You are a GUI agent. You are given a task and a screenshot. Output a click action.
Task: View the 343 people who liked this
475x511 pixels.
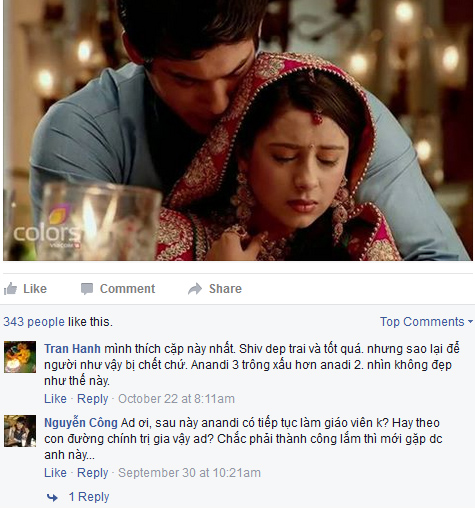click(34, 322)
